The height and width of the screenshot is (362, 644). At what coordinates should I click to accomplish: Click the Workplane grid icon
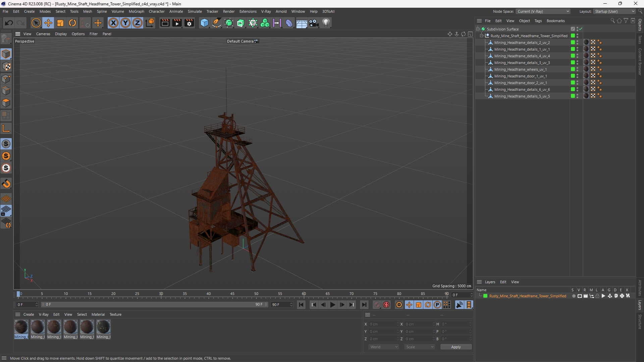point(6,199)
